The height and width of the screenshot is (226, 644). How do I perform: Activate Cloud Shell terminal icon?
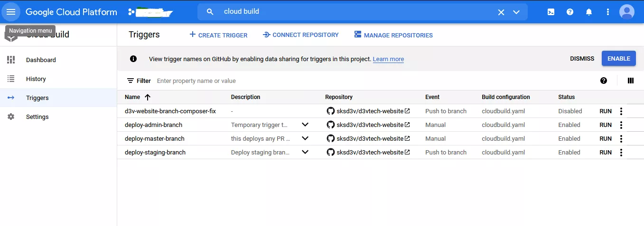pyautogui.click(x=551, y=12)
